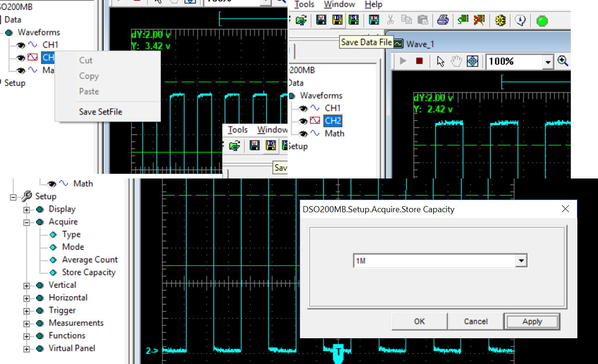Click the printer icon in the toolbar

pos(443,20)
